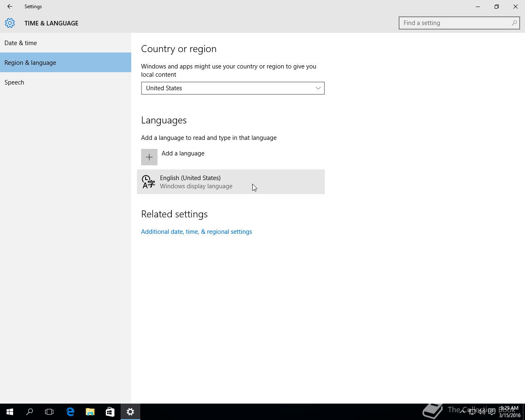Open File Explorer from taskbar
Screen dimensions: 525x420
pyautogui.click(x=90, y=412)
